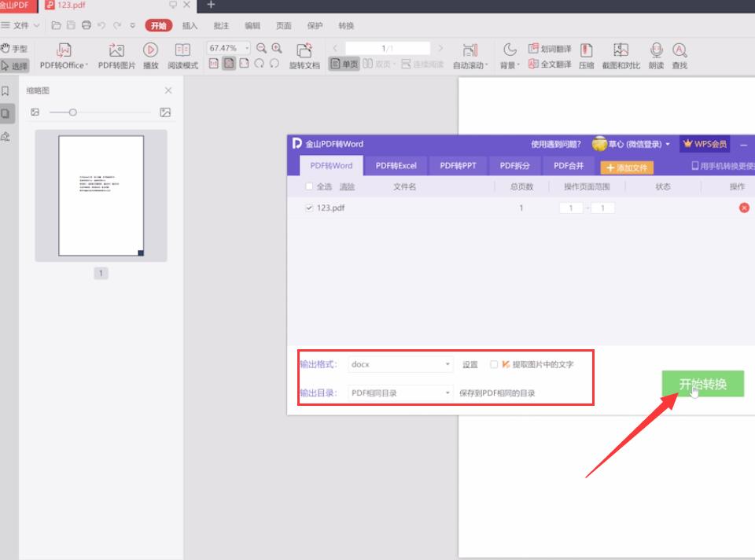The height and width of the screenshot is (560, 755).
Task: Edit start page range field for 123.pdf
Action: 571,208
